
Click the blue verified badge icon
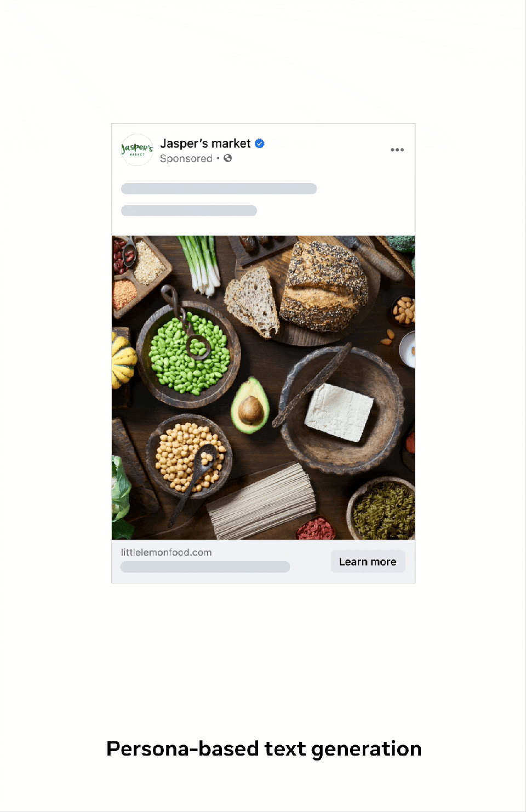(x=260, y=144)
